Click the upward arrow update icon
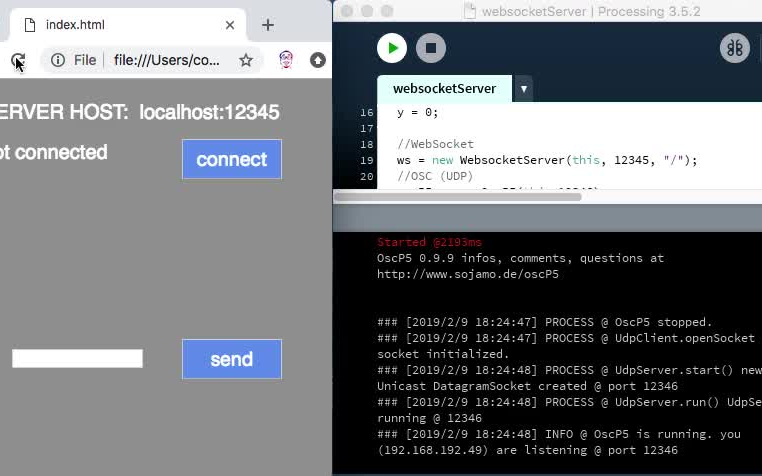This screenshot has height=476, width=762. pyautogui.click(x=317, y=60)
